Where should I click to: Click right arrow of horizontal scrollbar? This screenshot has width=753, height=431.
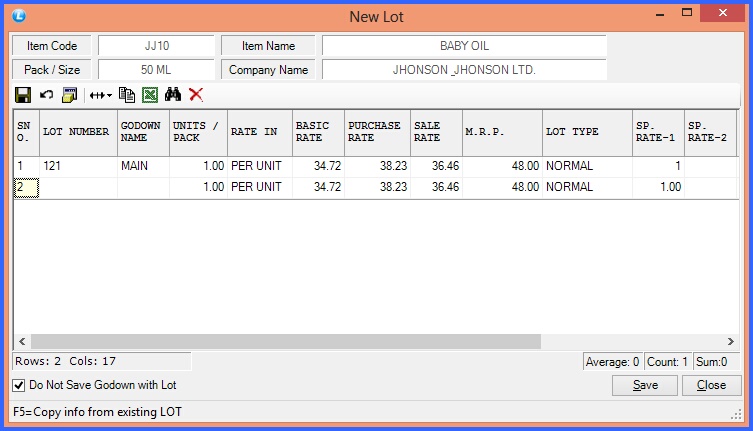tap(730, 342)
